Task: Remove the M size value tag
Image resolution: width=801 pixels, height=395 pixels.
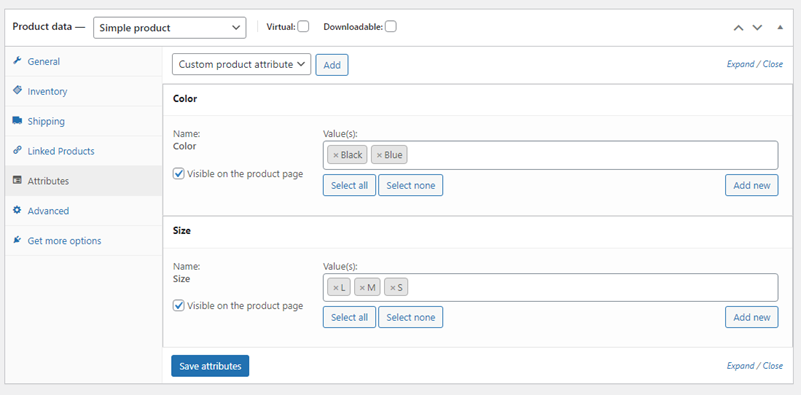Action: [x=362, y=288]
